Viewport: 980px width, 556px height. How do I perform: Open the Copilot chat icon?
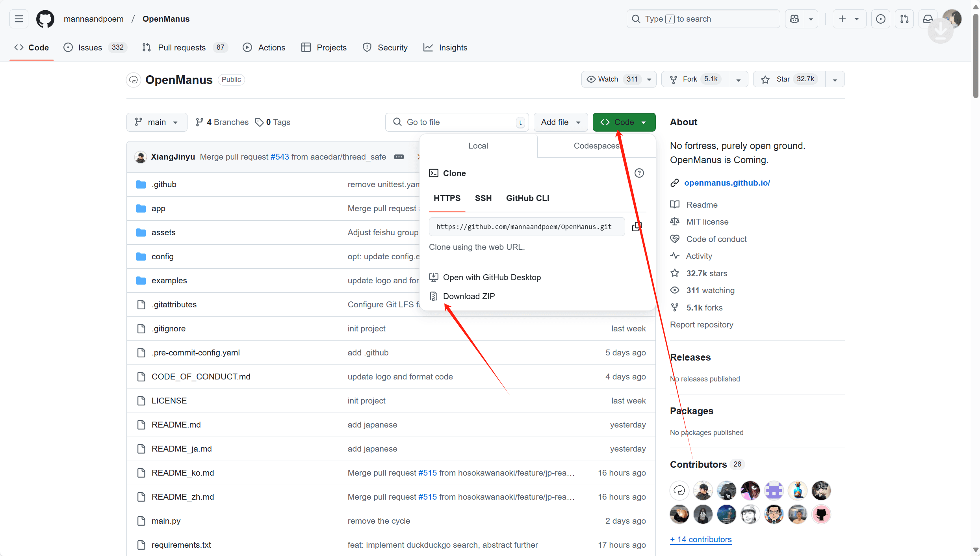(x=794, y=19)
